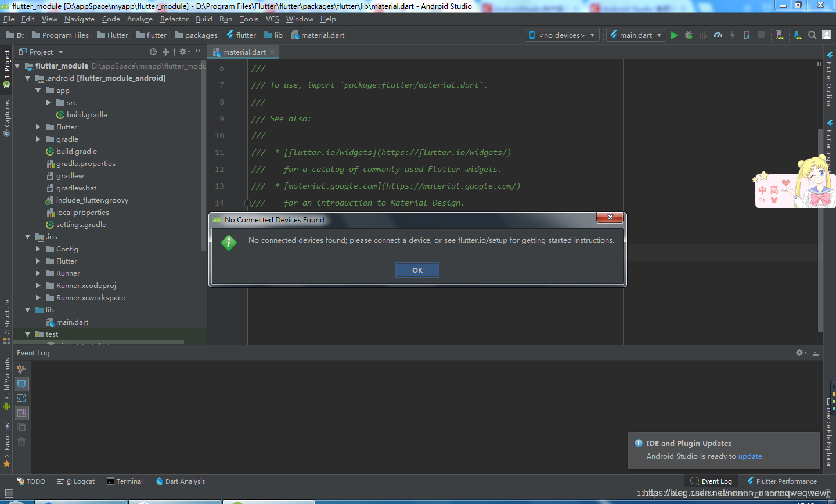Click the update link in the notification
This screenshot has height=504, width=836.
(x=750, y=456)
